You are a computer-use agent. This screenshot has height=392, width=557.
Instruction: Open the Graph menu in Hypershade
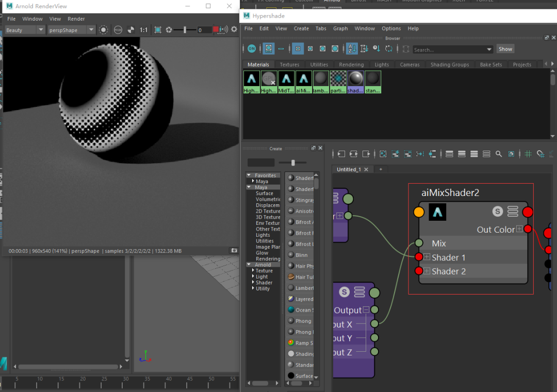tap(340, 28)
